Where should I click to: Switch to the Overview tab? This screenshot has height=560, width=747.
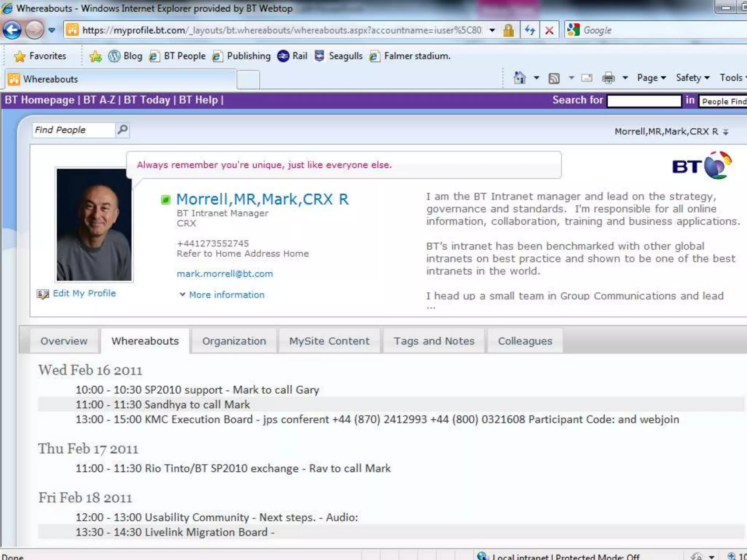coord(64,341)
